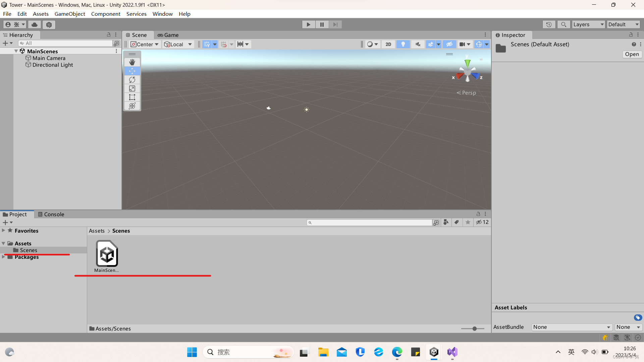This screenshot has width=644, height=362.
Task: Mute scene audio toggle
Action: click(418, 44)
